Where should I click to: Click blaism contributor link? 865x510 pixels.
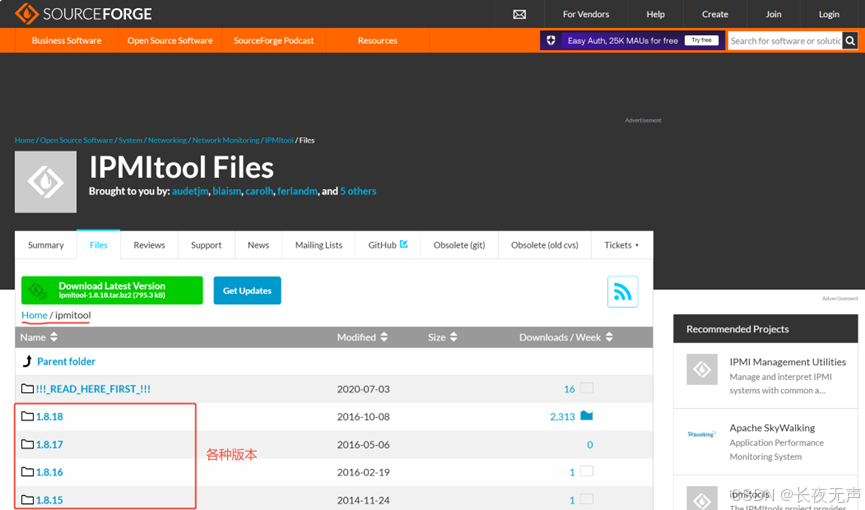click(227, 191)
